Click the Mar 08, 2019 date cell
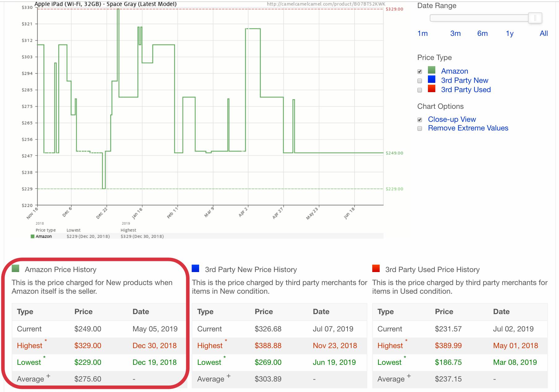The image size is (559, 392). pyautogui.click(x=515, y=362)
